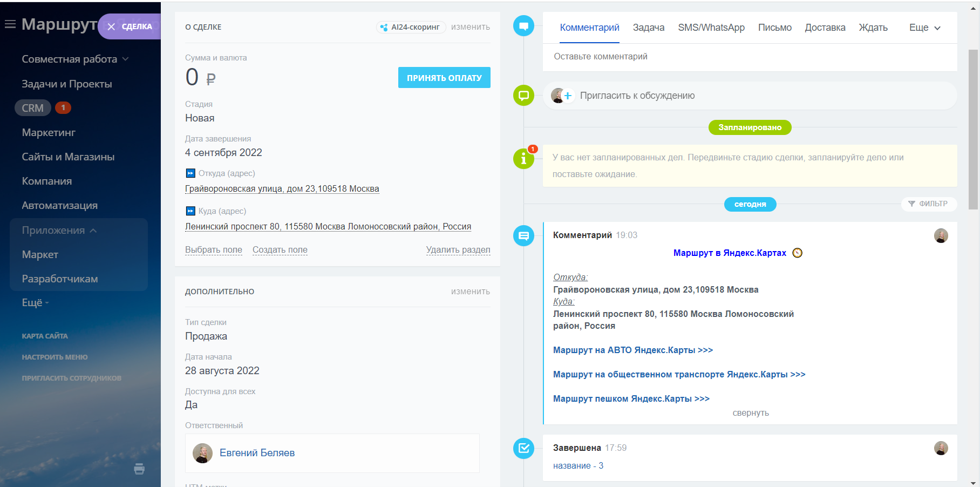Image resolution: width=980 pixels, height=487 pixels.
Task: Open the Компания menu item
Action: click(x=47, y=181)
